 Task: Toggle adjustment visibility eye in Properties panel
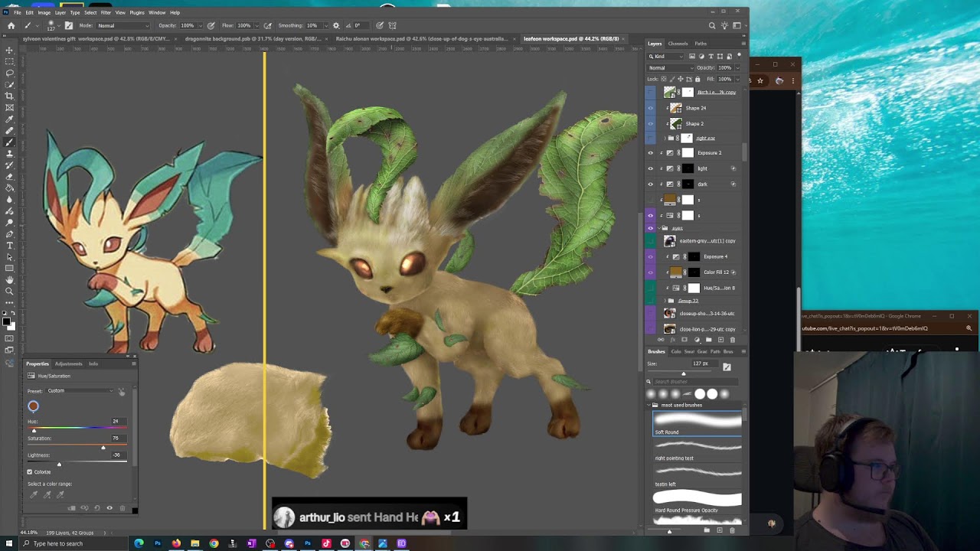pyautogui.click(x=109, y=508)
